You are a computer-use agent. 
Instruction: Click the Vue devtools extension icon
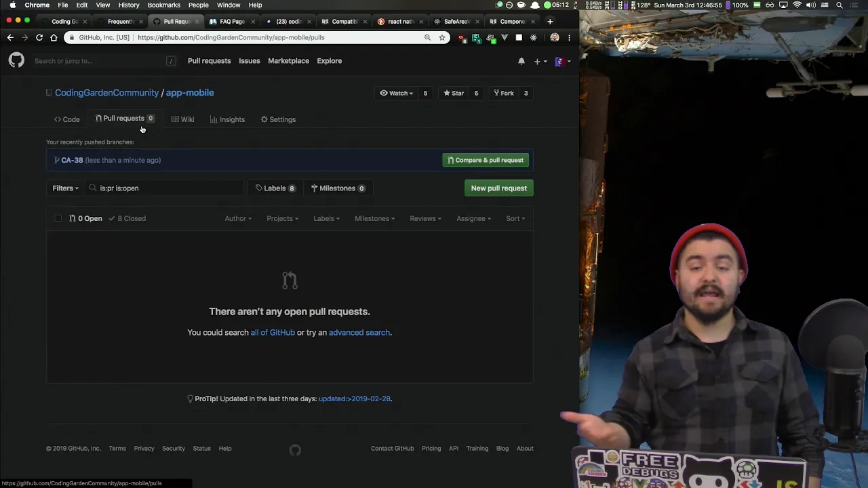click(x=505, y=37)
